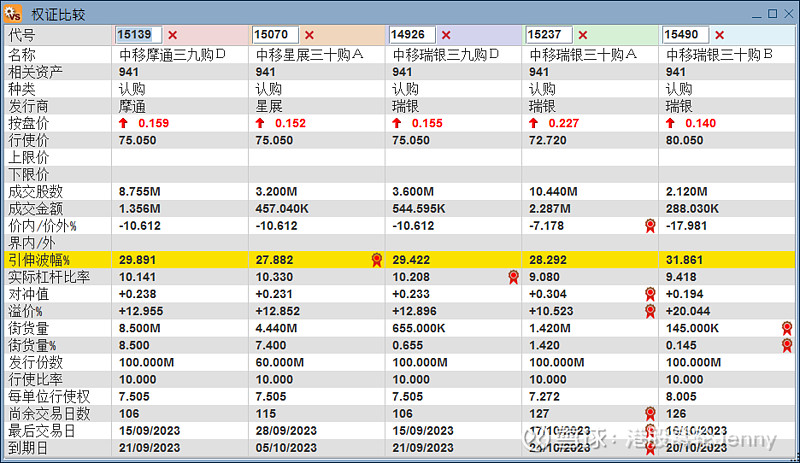This screenshot has height=463, width=800.
Task: Click warrant name 中移瑞银三十购A
Action: click(x=583, y=55)
